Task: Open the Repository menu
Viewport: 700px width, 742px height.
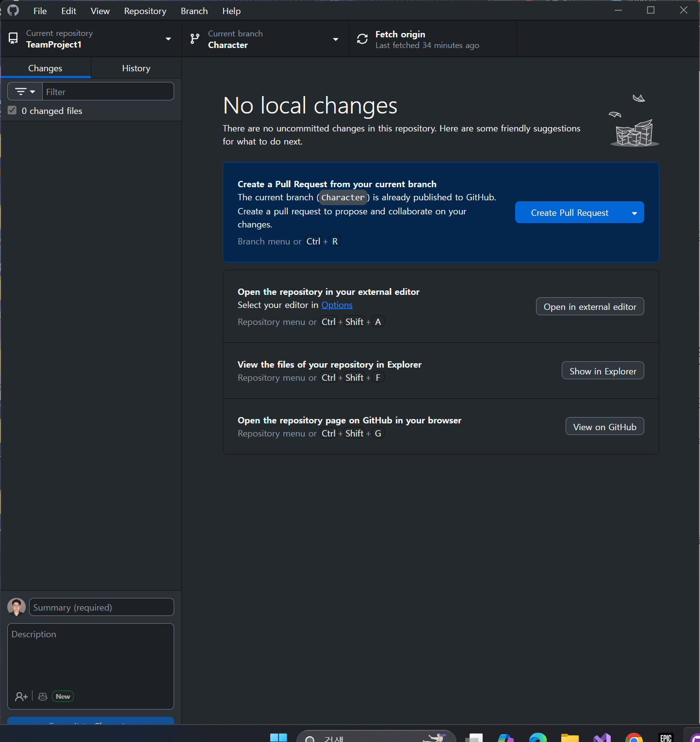Action: (145, 11)
